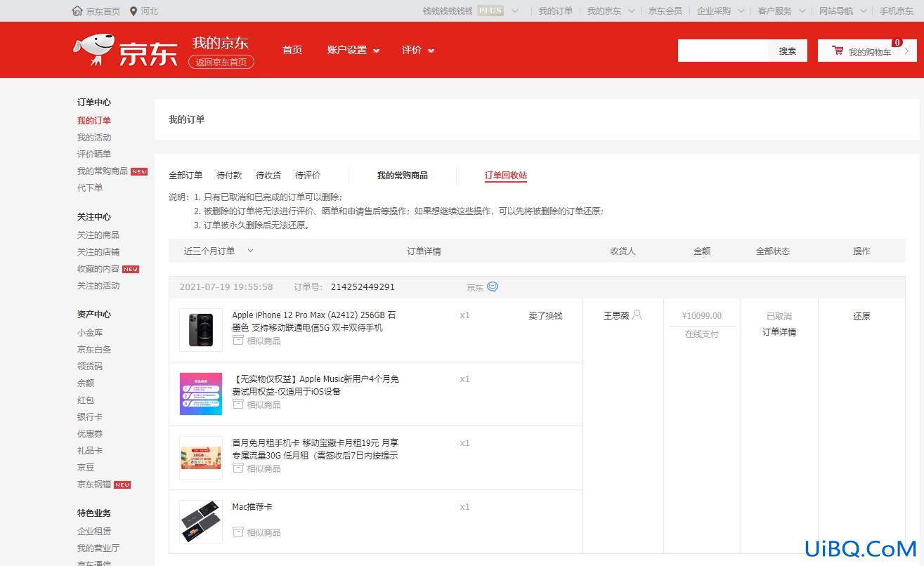Click the Mac推荐卡 product title

(252, 506)
